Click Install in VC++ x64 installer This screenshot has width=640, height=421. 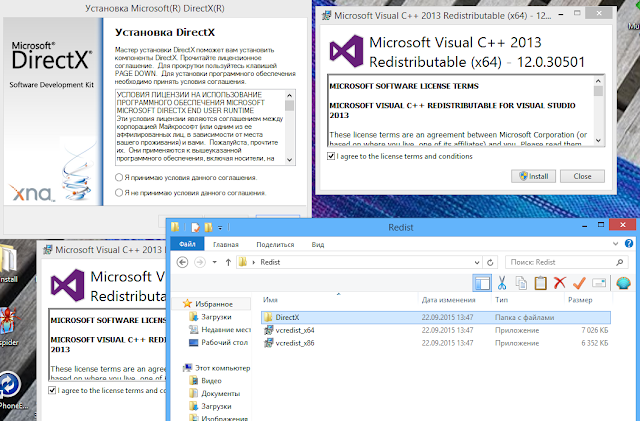(x=533, y=176)
